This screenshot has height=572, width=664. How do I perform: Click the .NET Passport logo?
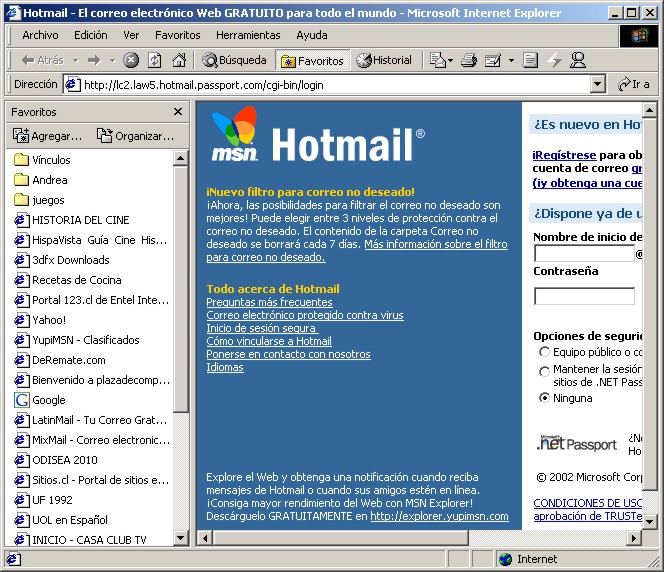[577, 443]
